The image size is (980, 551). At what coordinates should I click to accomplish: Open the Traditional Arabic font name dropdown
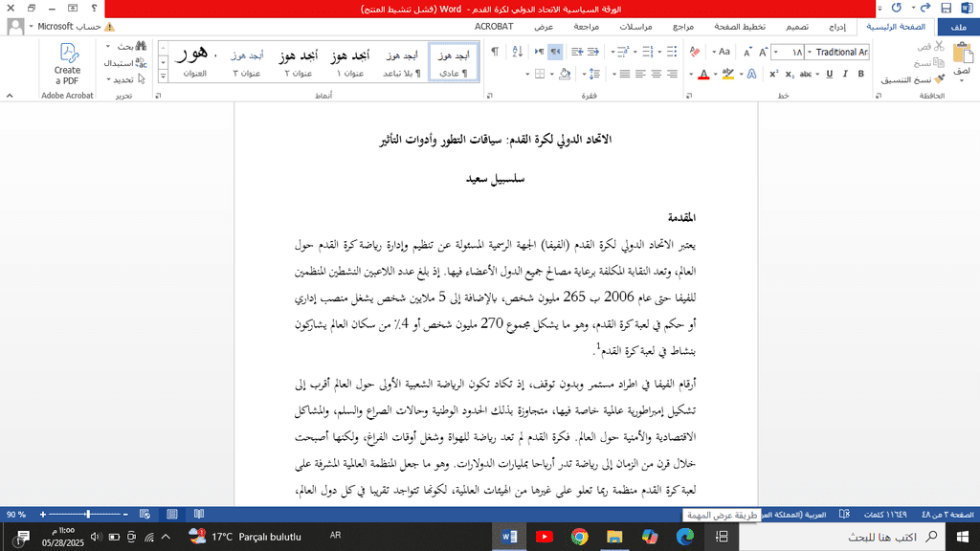(x=810, y=52)
